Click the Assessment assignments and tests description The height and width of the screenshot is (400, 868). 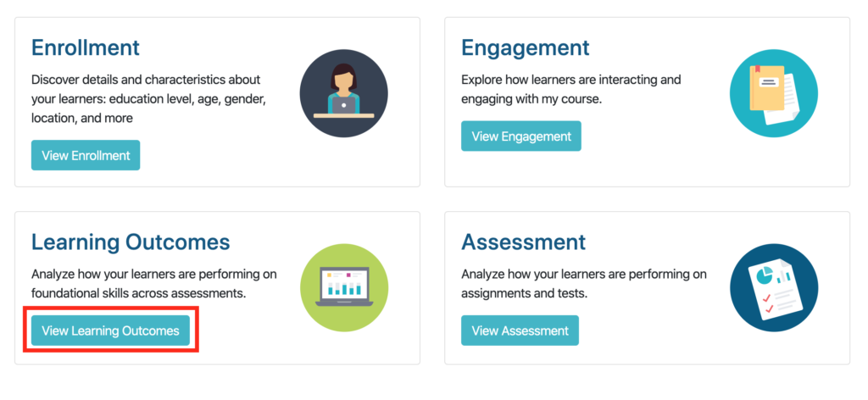click(x=584, y=283)
